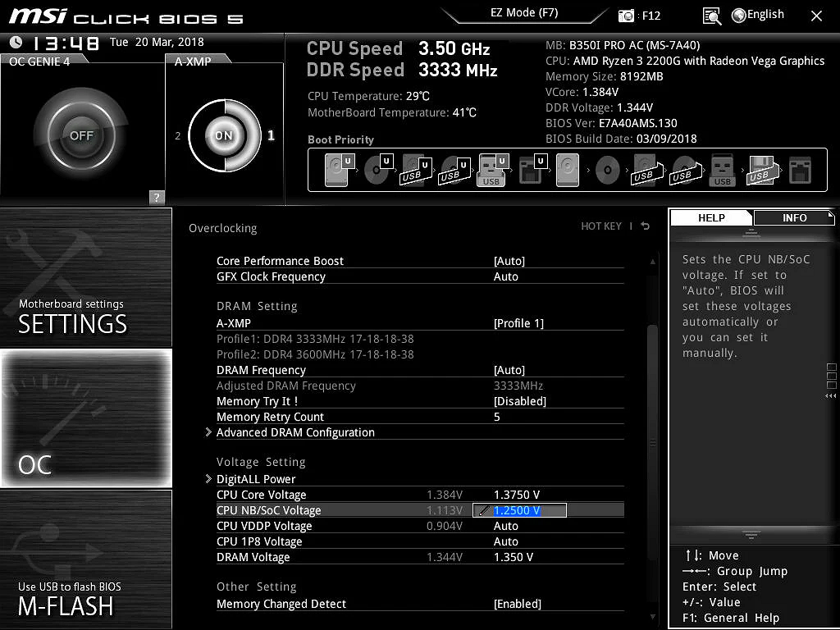Viewport: 840px width, 630px height.
Task: Click the Profile2: DDR4 3600MHz 17-18-18-38 text
Action: click(x=315, y=354)
